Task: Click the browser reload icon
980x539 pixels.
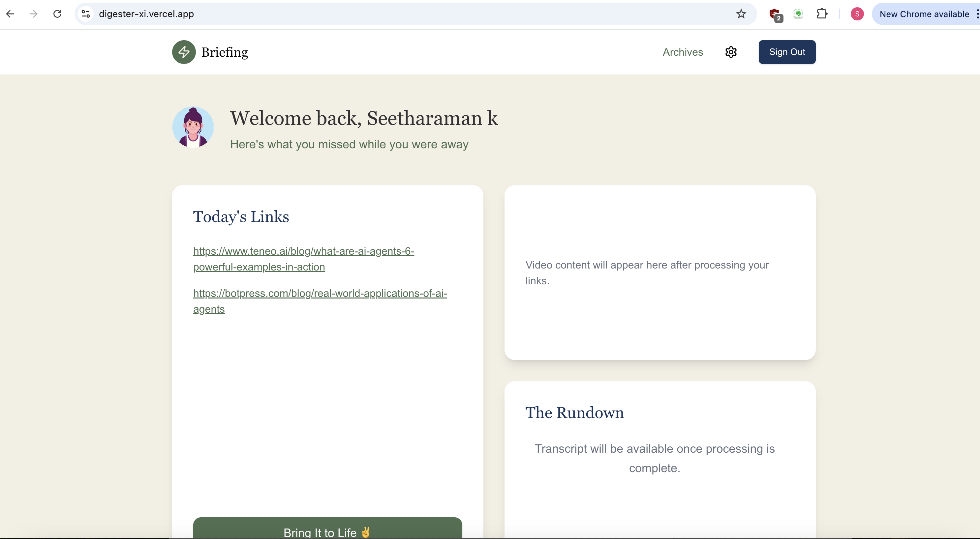Action: [x=57, y=14]
